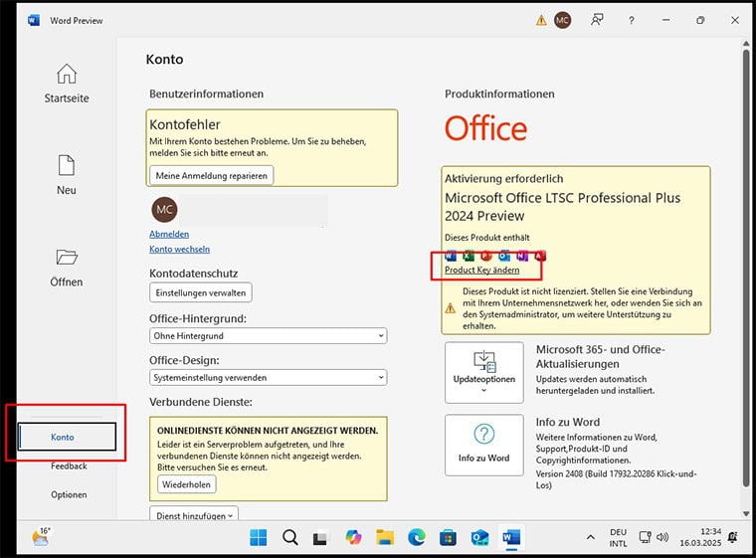Click the MC account avatar in title bar
Screen dimensions: 756x558
click(563, 20)
